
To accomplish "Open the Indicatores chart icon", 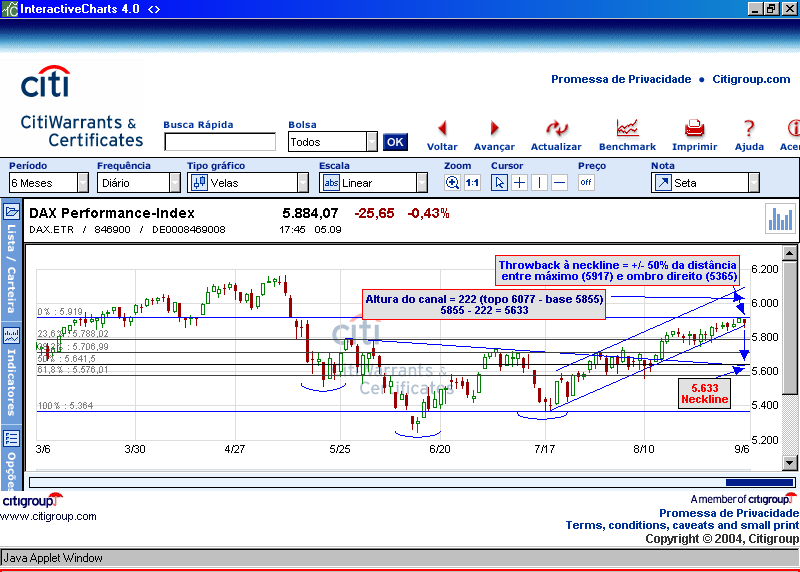I will click(x=11, y=335).
